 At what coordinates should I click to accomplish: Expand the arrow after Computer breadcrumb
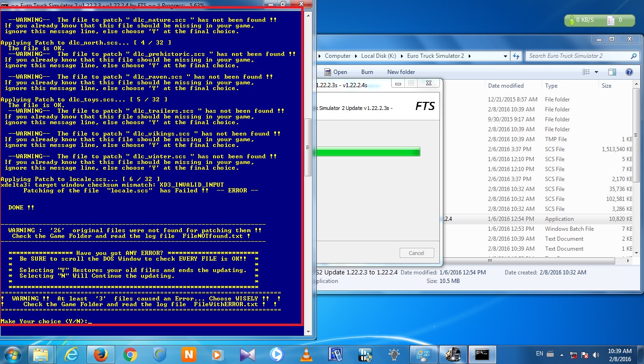[x=356, y=56]
